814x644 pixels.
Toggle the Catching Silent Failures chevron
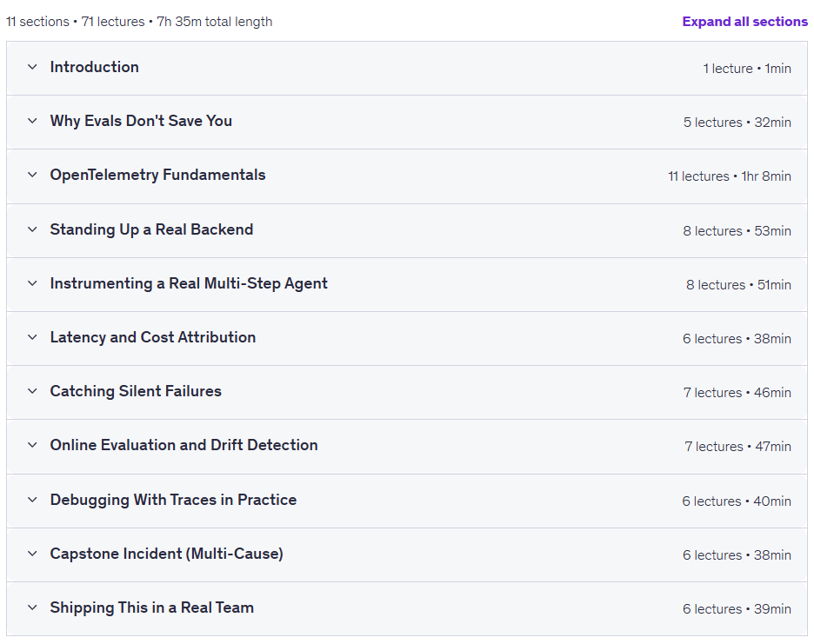(x=32, y=391)
